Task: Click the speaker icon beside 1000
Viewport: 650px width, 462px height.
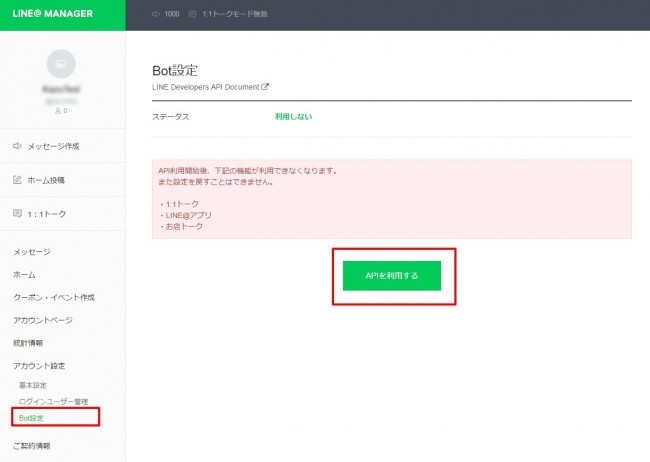Action: (156, 14)
